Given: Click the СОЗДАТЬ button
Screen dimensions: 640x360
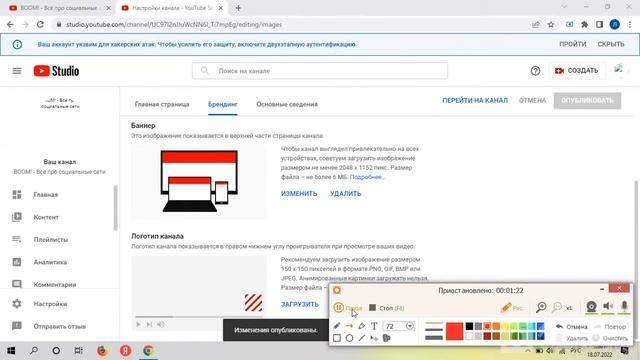Looking at the screenshot, I should [x=576, y=71].
